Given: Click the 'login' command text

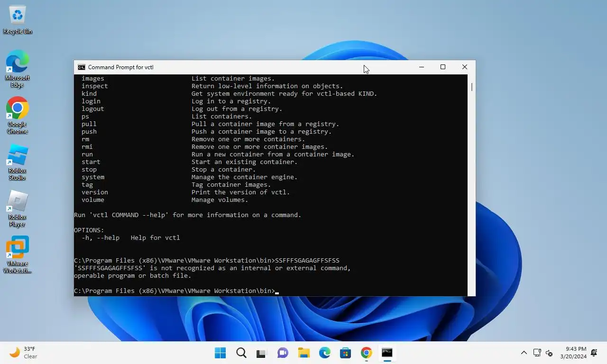Looking at the screenshot, I should 91,101.
